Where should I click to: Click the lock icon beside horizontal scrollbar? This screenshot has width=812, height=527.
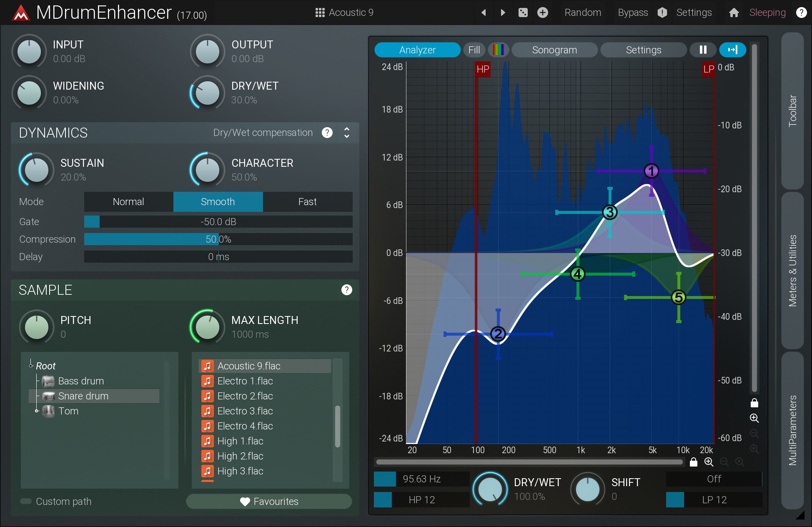click(x=694, y=462)
